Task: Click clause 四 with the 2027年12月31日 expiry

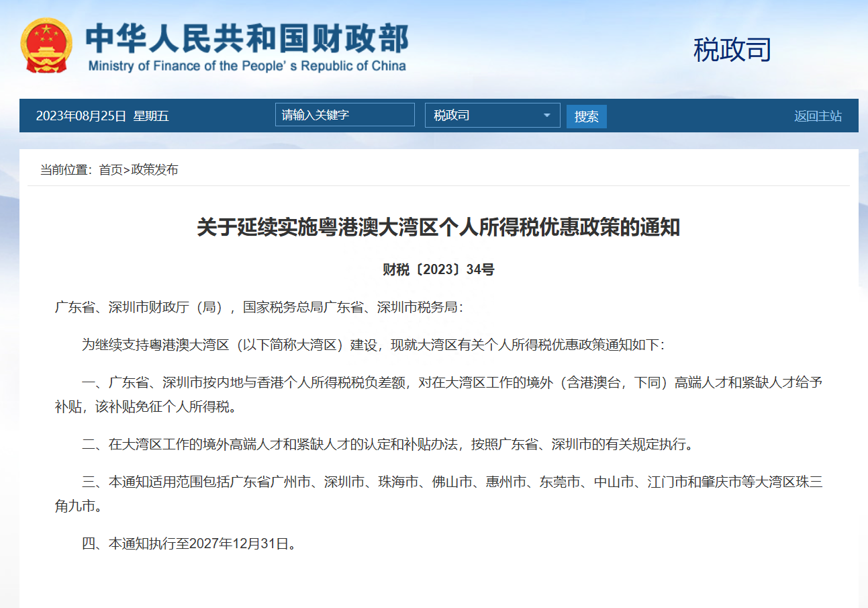Action: pos(189,544)
